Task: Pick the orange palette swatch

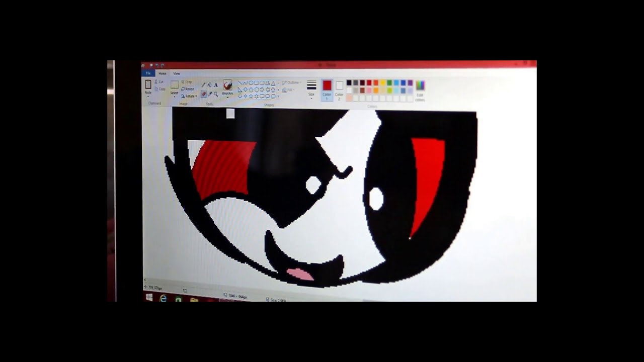Action: [x=376, y=90]
